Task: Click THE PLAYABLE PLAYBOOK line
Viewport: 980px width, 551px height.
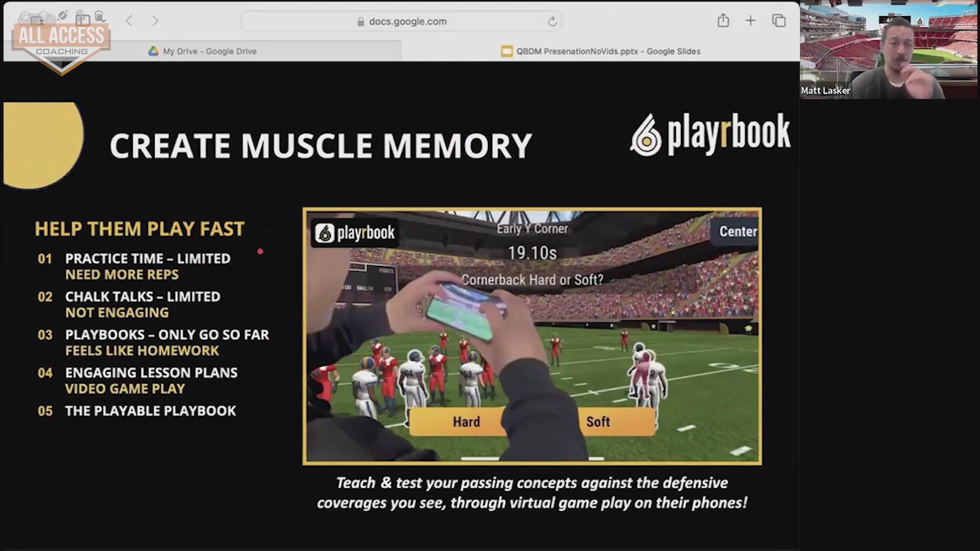Action: 151,411
